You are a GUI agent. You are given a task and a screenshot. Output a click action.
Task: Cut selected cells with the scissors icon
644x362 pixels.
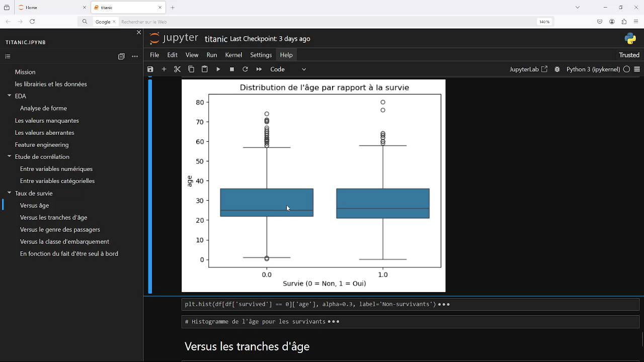pos(177,69)
